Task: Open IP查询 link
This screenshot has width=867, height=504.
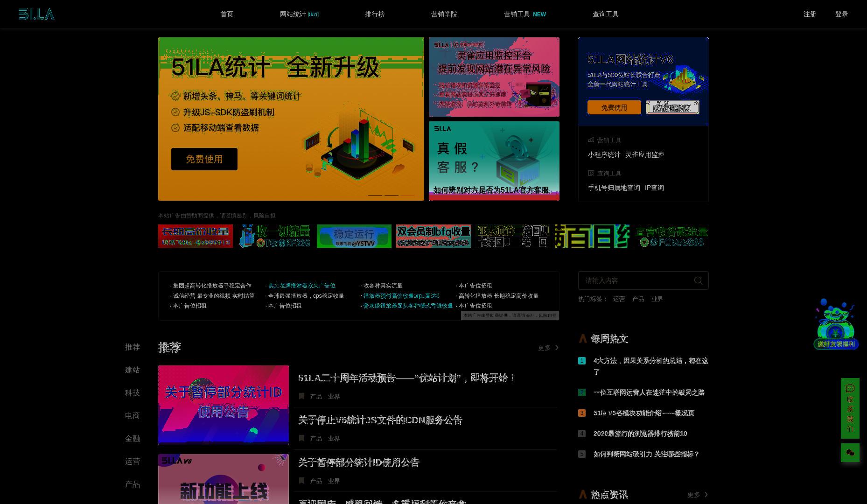Action: tap(655, 188)
